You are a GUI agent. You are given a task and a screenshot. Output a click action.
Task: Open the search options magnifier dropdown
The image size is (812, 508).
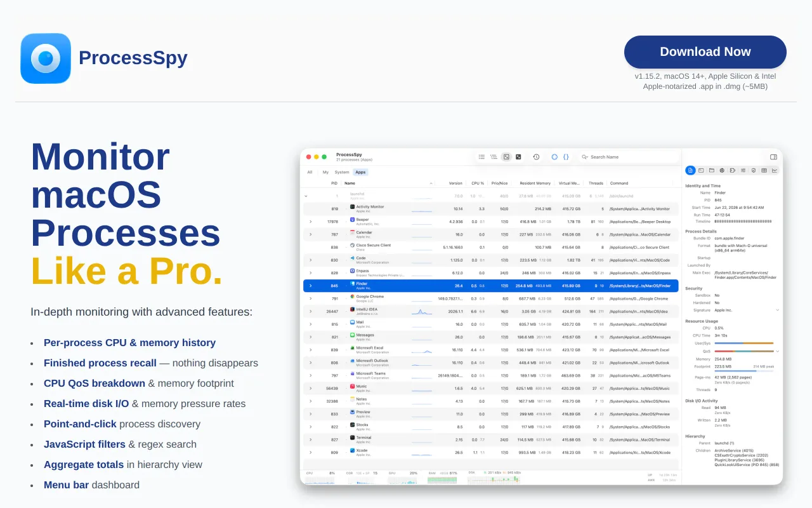[x=585, y=157]
